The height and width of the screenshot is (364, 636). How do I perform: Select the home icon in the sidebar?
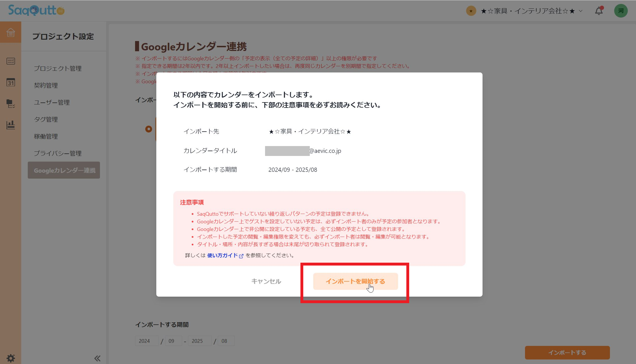pyautogui.click(x=10, y=33)
